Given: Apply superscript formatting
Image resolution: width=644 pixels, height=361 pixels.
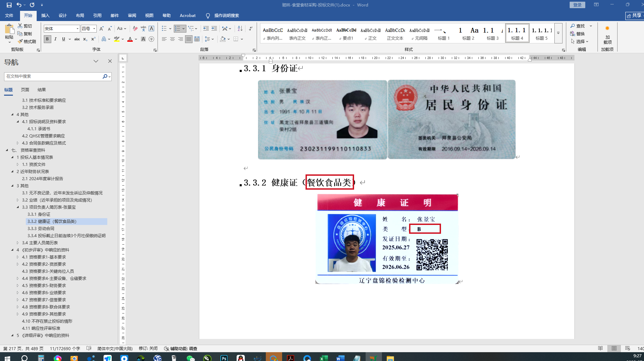Looking at the screenshot, I should (93, 39).
